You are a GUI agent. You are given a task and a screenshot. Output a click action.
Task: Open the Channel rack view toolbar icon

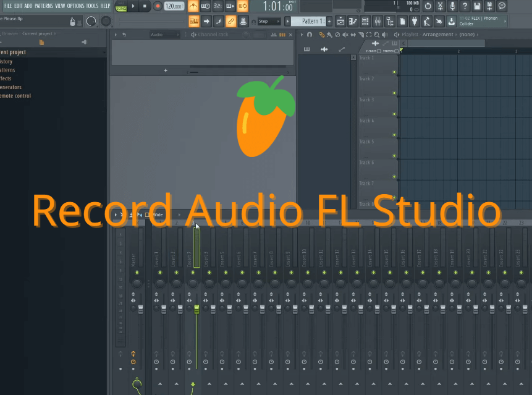pos(365,22)
